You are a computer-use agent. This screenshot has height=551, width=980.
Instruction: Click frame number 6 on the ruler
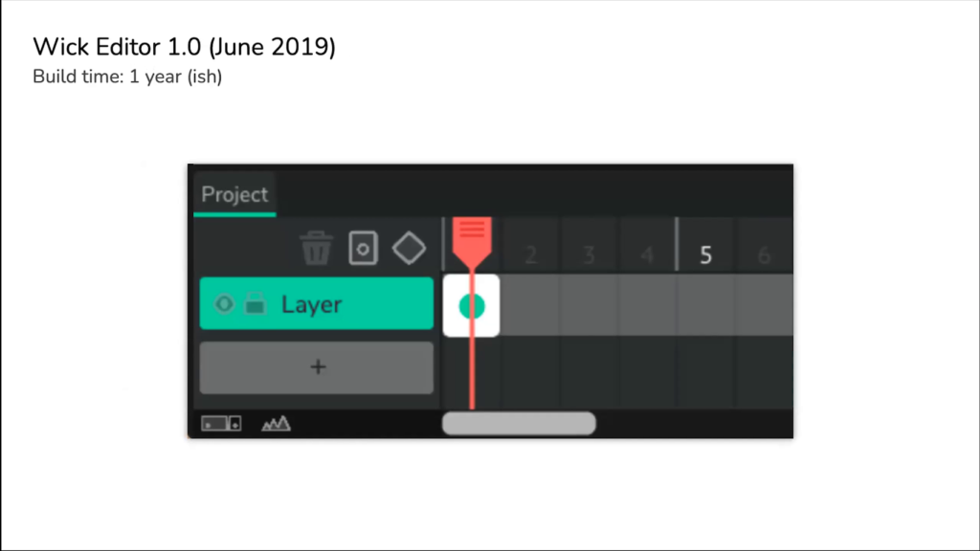(x=764, y=254)
